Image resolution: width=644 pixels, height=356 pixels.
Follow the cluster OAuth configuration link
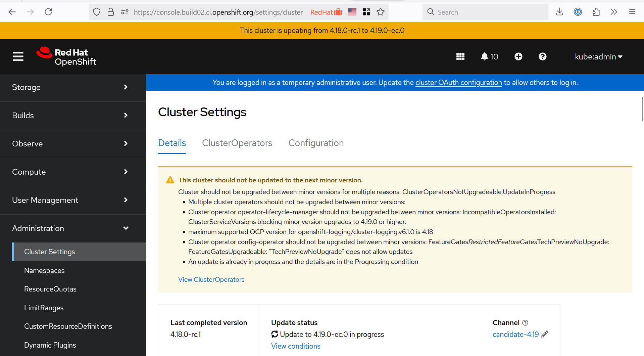pos(458,83)
